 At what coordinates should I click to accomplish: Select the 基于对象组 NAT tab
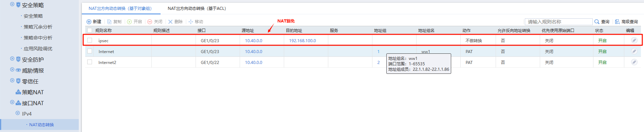(120, 9)
